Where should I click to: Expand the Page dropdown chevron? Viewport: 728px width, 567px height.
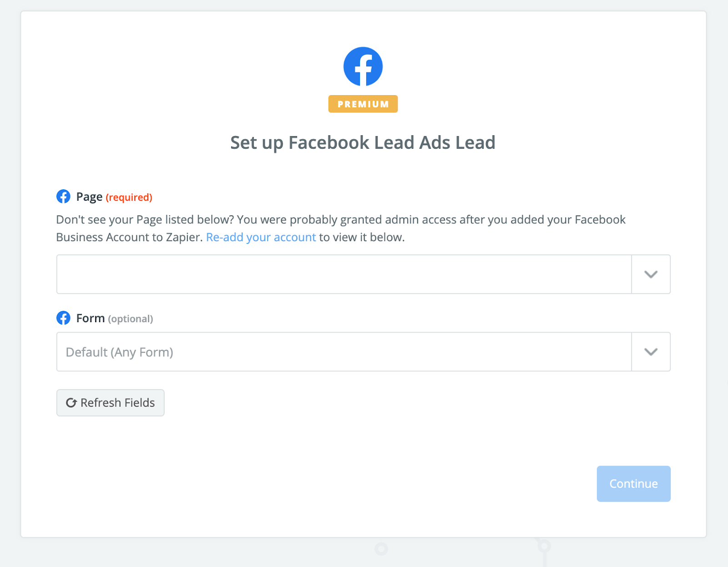tap(651, 274)
